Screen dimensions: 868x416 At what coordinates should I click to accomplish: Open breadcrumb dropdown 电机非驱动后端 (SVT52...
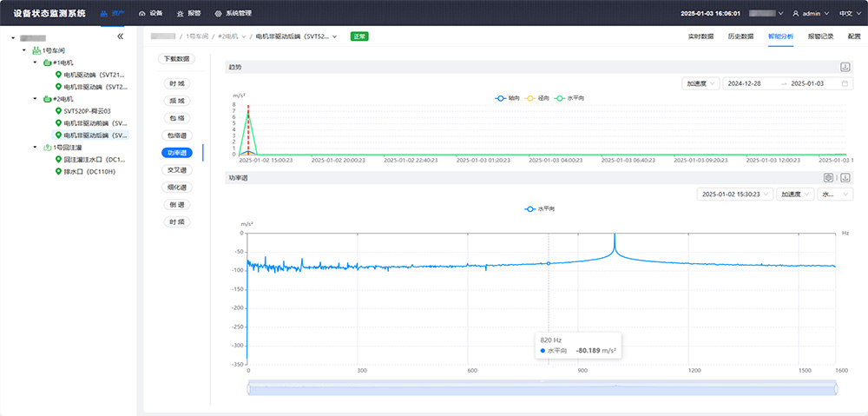click(296, 36)
